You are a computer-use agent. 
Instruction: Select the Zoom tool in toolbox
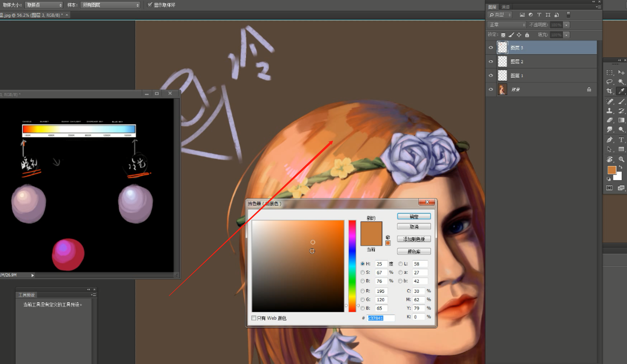(621, 159)
